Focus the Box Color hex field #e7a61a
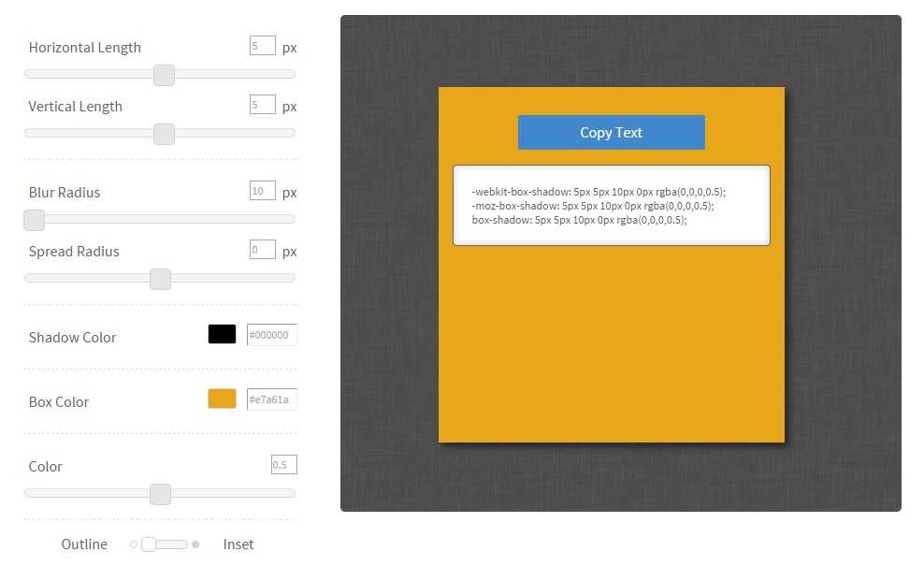Image resolution: width=924 pixels, height=566 pixels. pyautogui.click(x=271, y=399)
